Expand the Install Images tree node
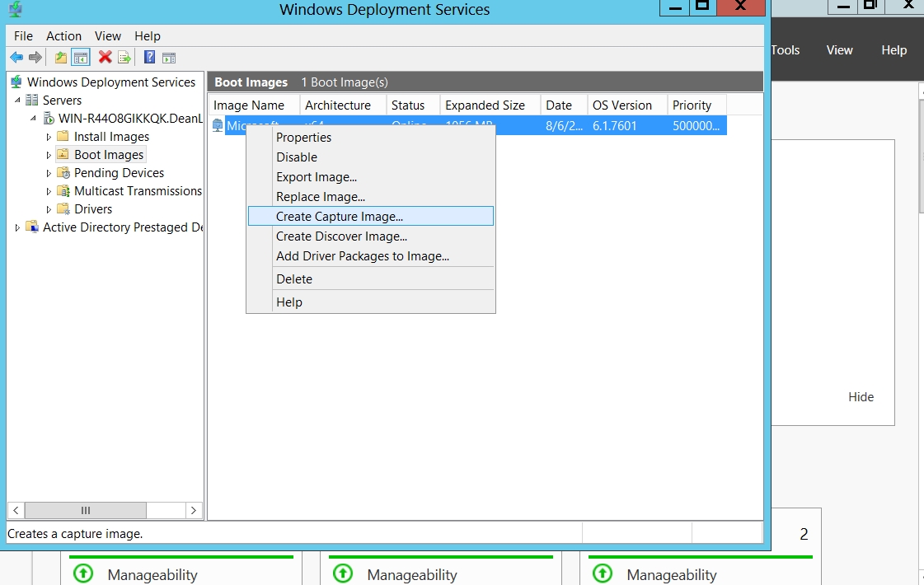Screen dimensions: 924x585 coord(49,137)
